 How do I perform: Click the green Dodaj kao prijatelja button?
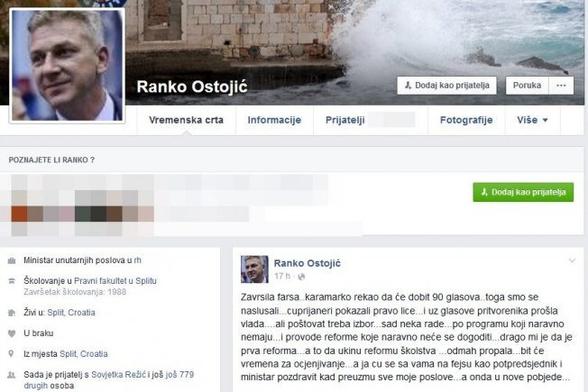click(523, 192)
